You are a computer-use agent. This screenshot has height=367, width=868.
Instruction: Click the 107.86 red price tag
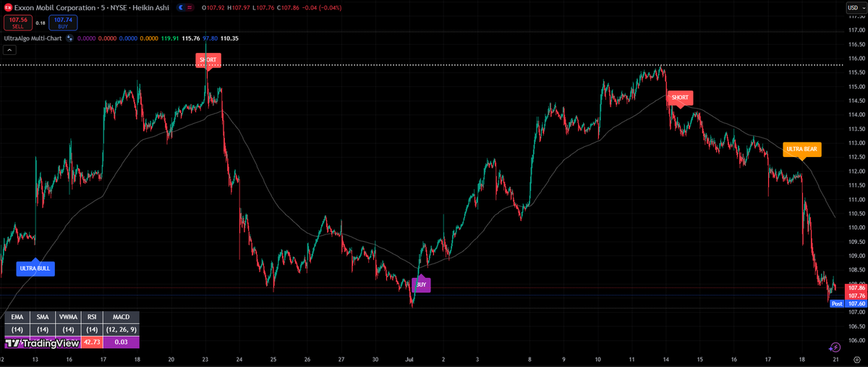856,287
